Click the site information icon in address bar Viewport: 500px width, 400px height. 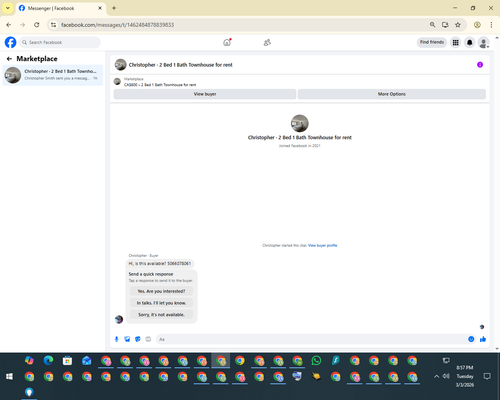tap(53, 25)
